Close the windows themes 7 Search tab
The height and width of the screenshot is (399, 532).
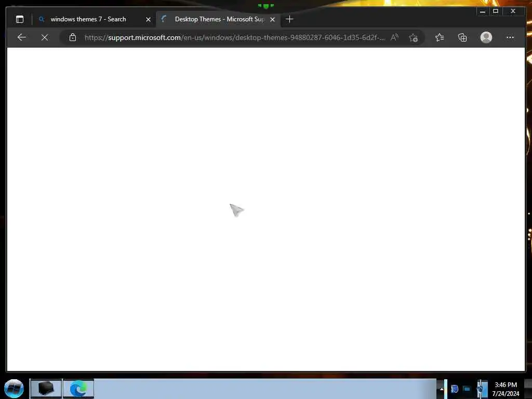pos(148,19)
